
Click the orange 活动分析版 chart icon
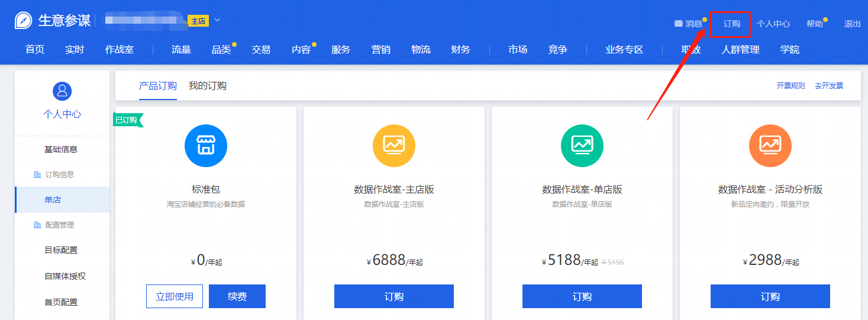770,146
